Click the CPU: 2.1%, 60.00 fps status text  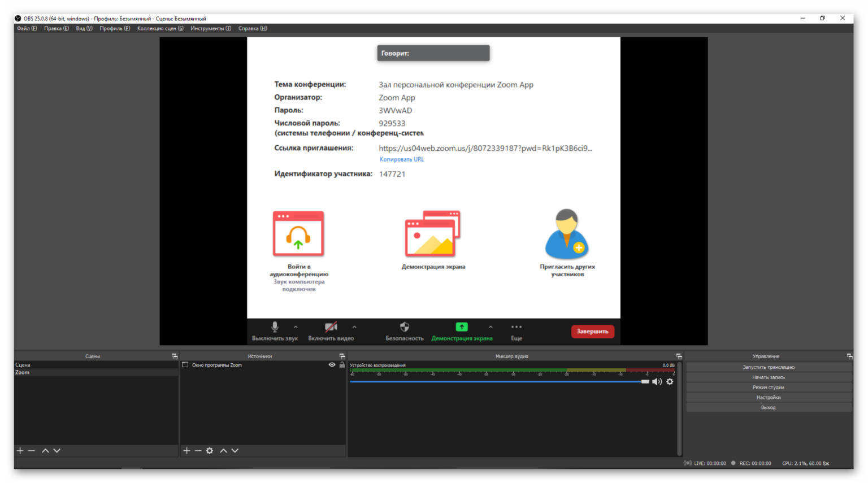point(806,463)
